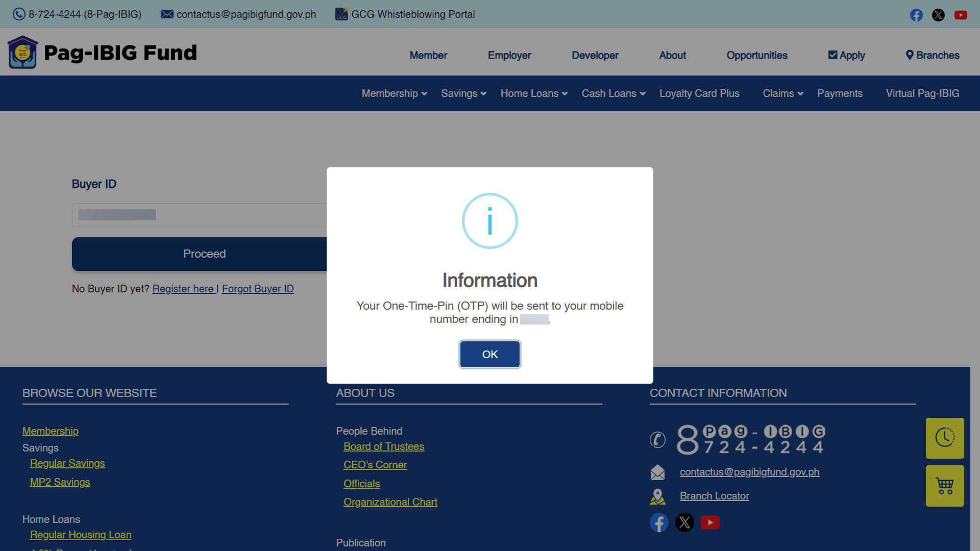The height and width of the screenshot is (551, 980).
Task: Click the Branches location pin icon
Action: coord(910,55)
